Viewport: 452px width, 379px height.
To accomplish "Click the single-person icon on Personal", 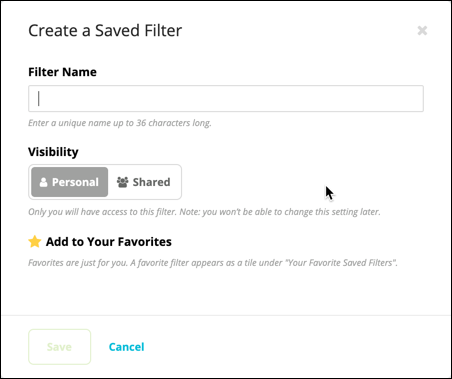I will pyautogui.click(x=43, y=182).
